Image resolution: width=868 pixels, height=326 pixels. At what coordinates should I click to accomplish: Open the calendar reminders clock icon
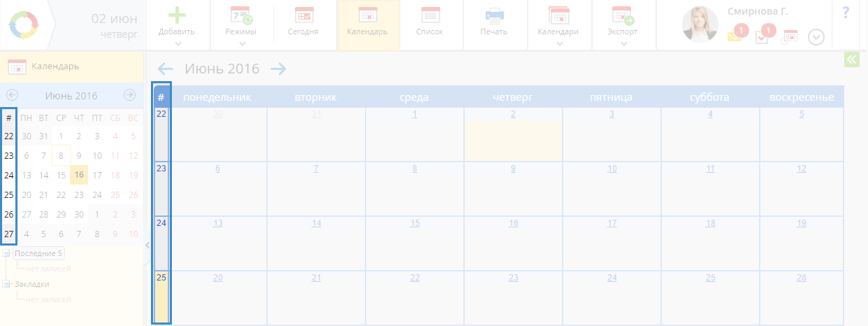[789, 37]
